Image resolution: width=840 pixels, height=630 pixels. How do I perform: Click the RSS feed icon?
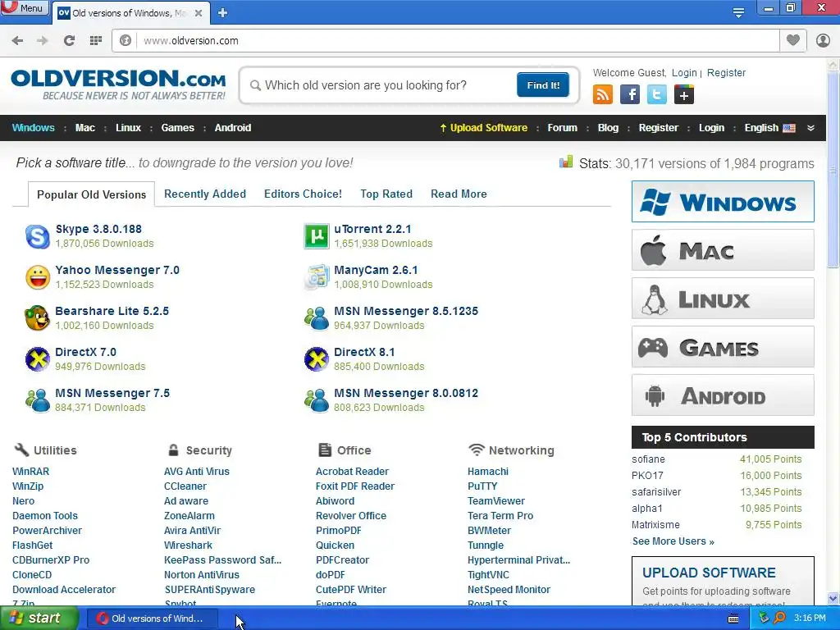point(603,95)
